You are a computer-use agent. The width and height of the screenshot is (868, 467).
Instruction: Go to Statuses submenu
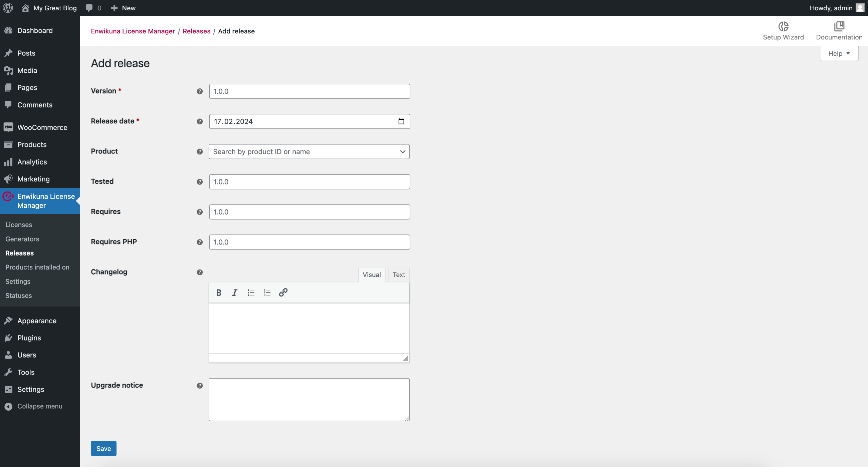click(19, 296)
